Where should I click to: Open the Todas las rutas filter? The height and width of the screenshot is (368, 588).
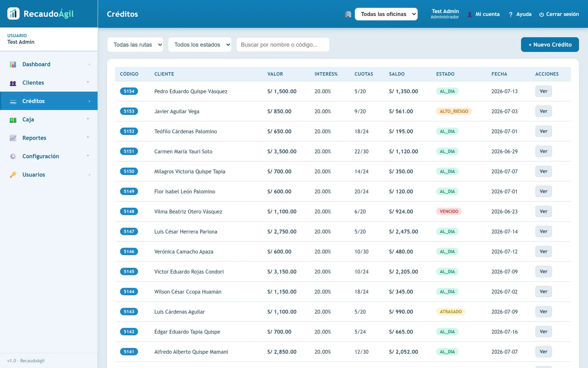click(x=135, y=44)
